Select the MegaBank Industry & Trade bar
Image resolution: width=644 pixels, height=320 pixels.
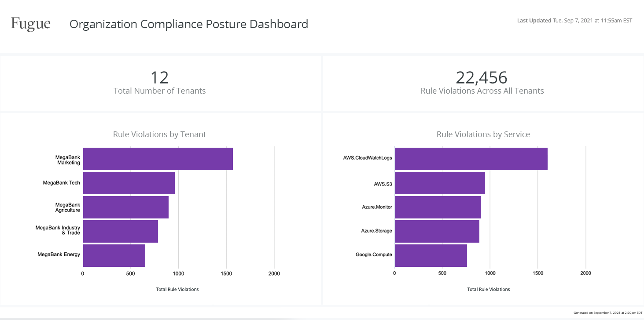click(x=120, y=231)
